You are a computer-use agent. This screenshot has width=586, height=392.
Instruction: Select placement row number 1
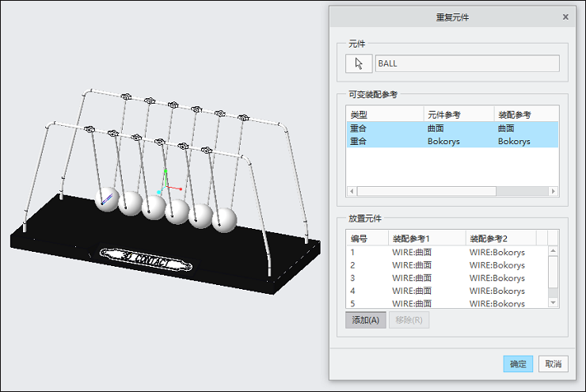click(x=447, y=253)
